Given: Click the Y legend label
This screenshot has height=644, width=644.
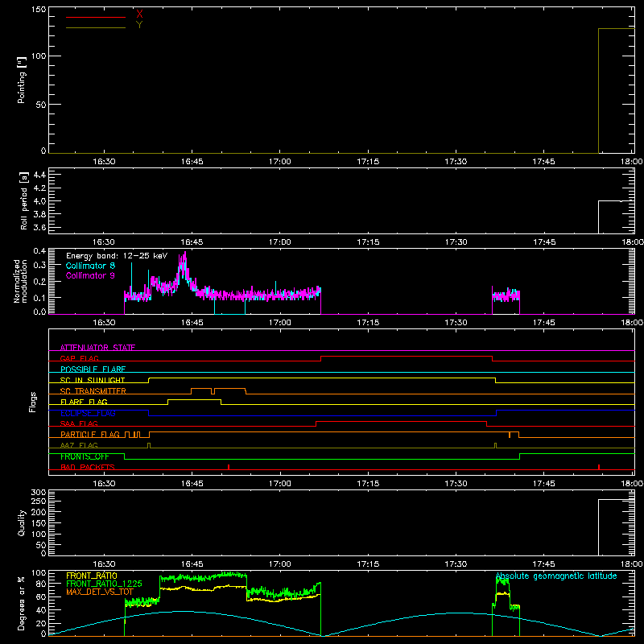Looking at the screenshot, I should click(x=139, y=25).
